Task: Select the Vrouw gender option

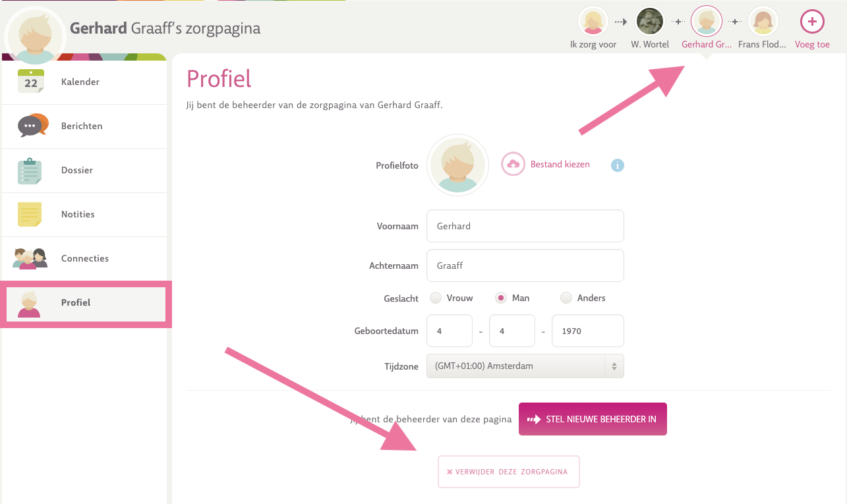Action: [x=436, y=298]
